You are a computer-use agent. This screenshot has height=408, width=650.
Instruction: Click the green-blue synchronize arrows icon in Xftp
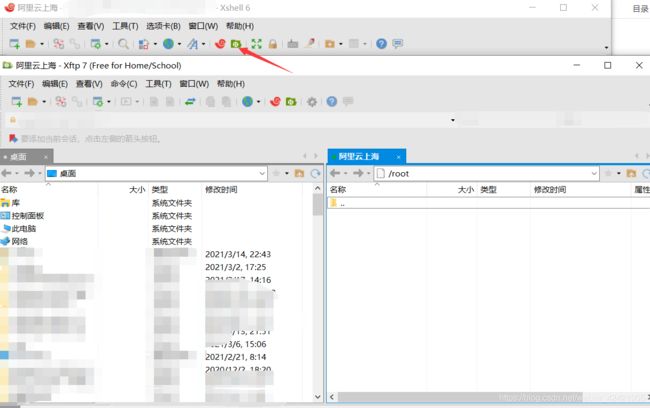click(x=190, y=101)
